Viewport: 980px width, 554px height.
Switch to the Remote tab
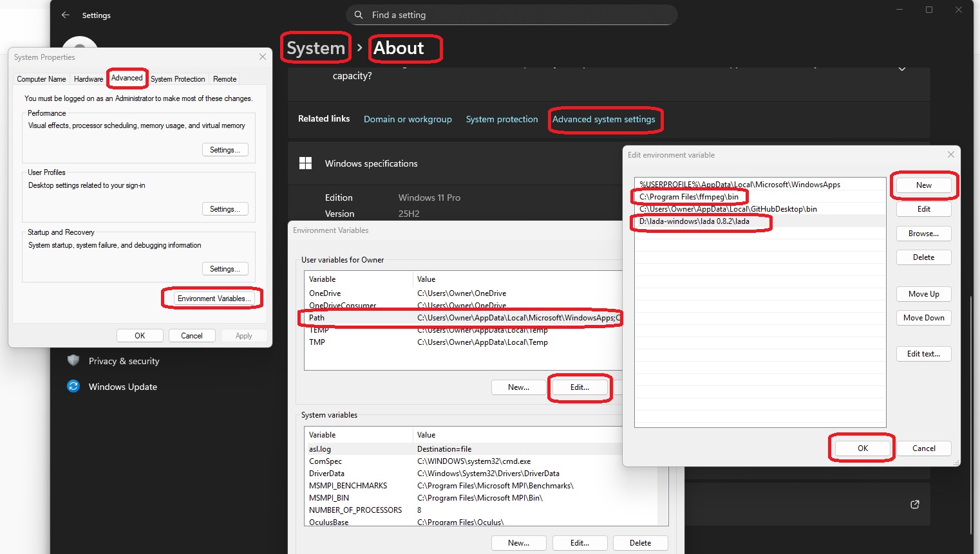[x=225, y=79]
